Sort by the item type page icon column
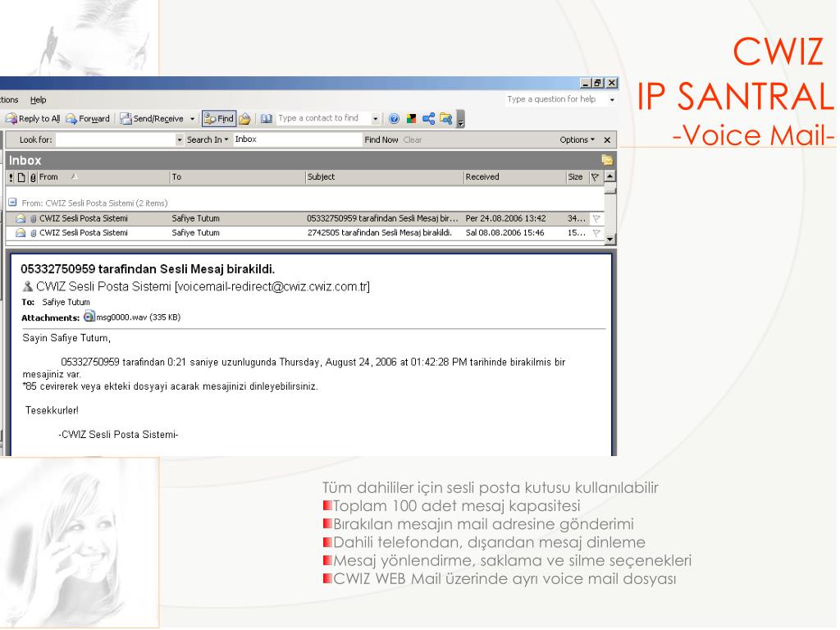The height and width of the screenshot is (630, 840). click(21, 177)
